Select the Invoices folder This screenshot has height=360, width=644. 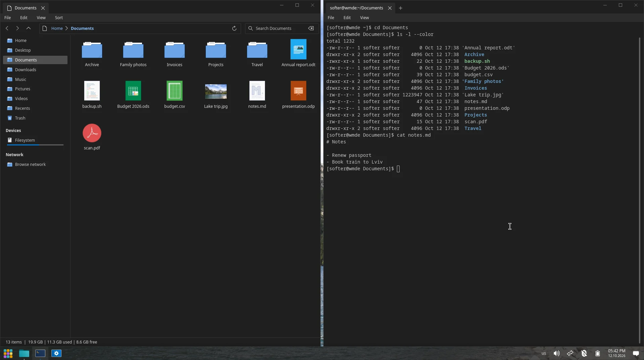[175, 50]
